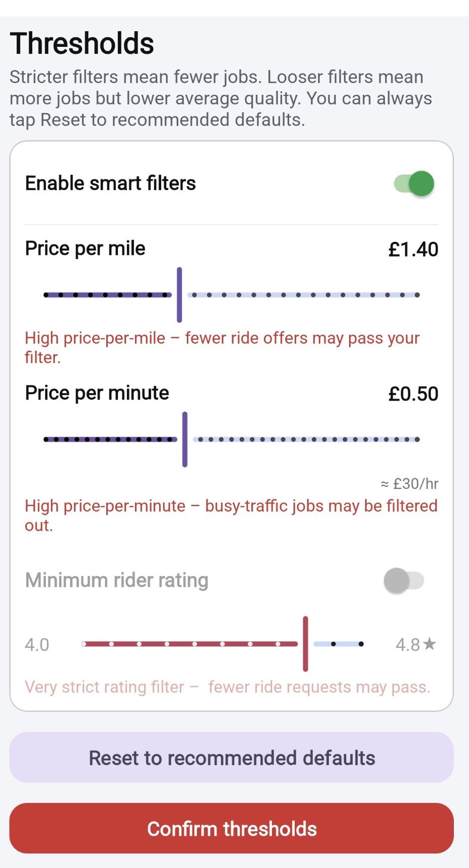Screen dimensions: 469x868
Task: Click the Price per minute slider handle
Action: [x=185, y=440]
